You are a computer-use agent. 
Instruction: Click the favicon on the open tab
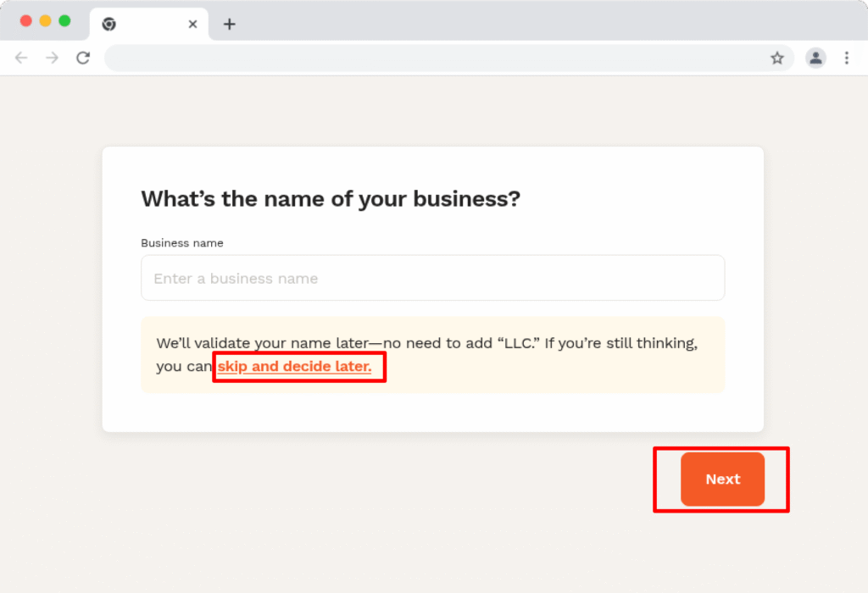pyautogui.click(x=108, y=24)
